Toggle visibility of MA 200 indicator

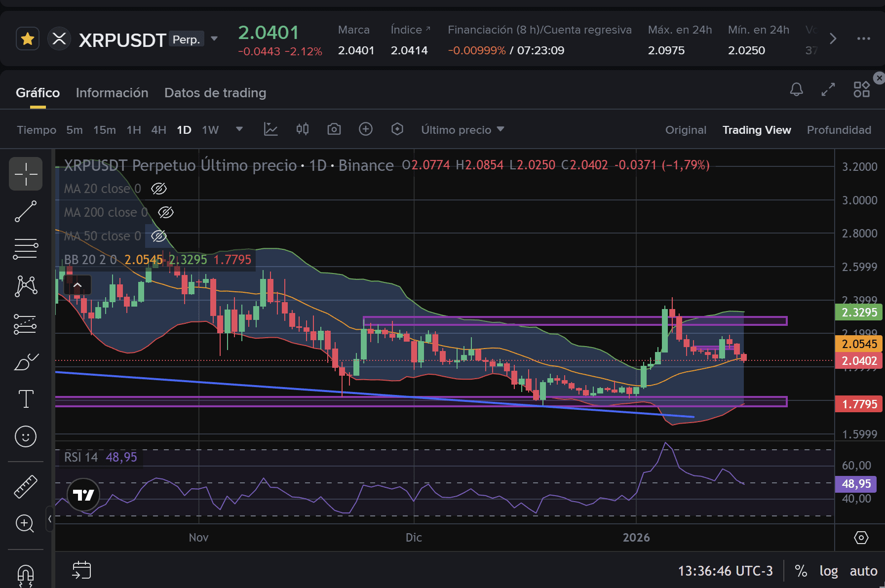click(166, 212)
